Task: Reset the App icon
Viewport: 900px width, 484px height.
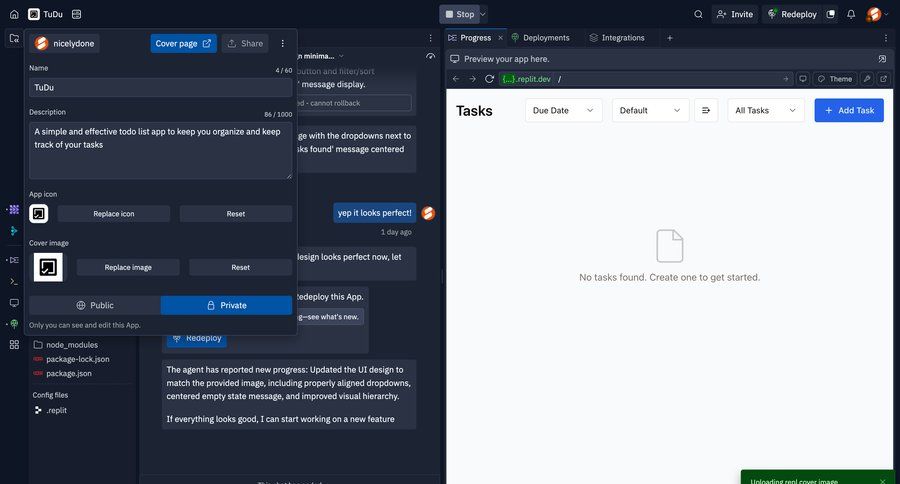Action: [x=236, y=214]
